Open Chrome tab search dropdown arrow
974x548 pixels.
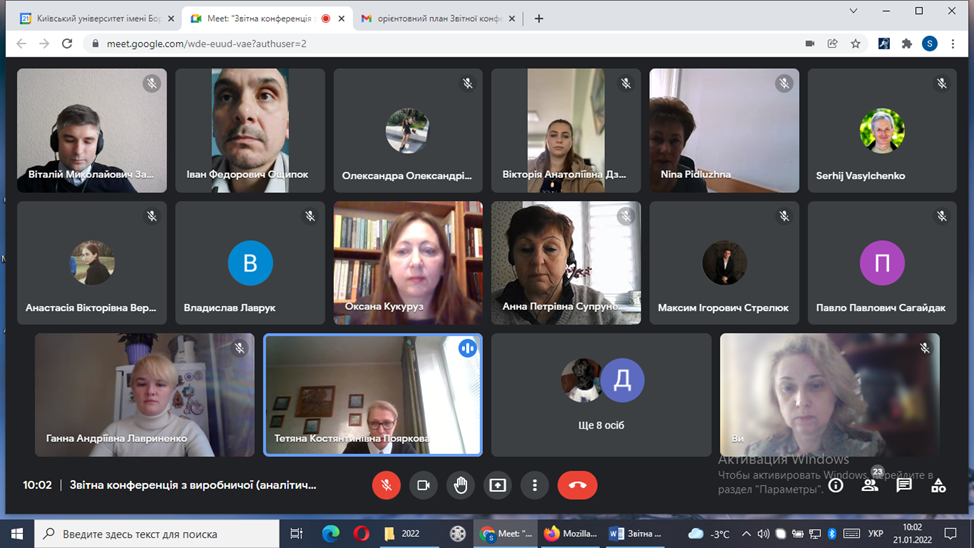(x=853, y=11)
